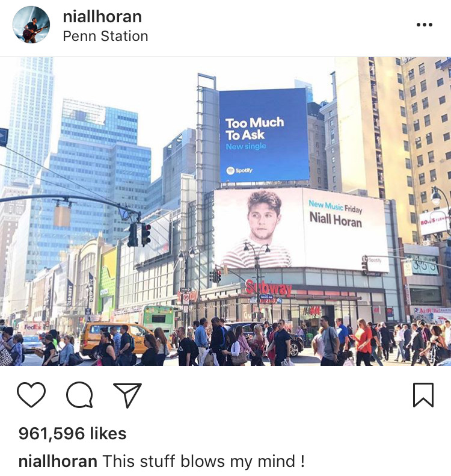Open niallhoran username in the caption
The image size is (451, 476).
pos(58,461)
